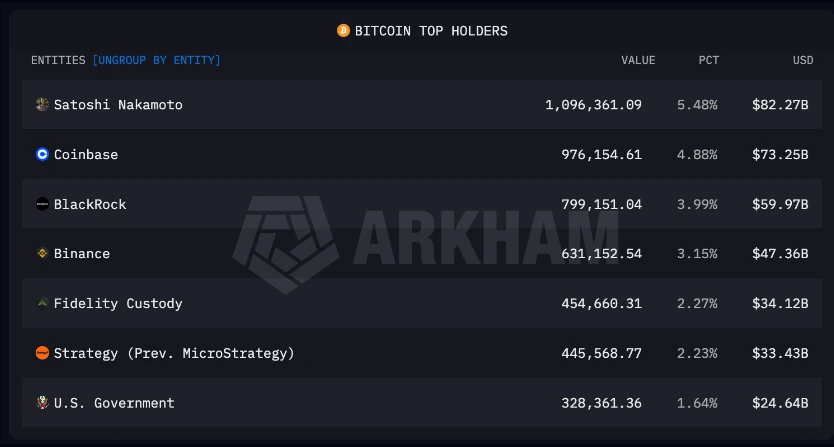834x447 pixels.
Task: Sort holders by the USD column
Action: coord(803,61)
